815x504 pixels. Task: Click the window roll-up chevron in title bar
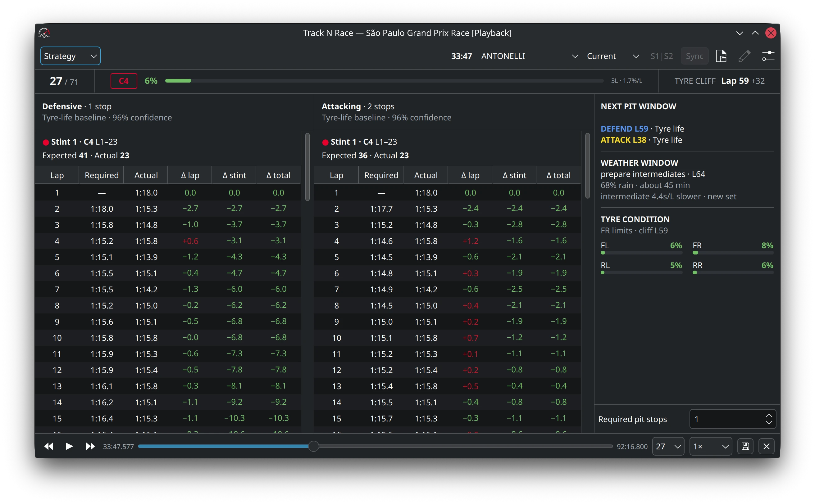pyautogui.click(x=755, y=33)
